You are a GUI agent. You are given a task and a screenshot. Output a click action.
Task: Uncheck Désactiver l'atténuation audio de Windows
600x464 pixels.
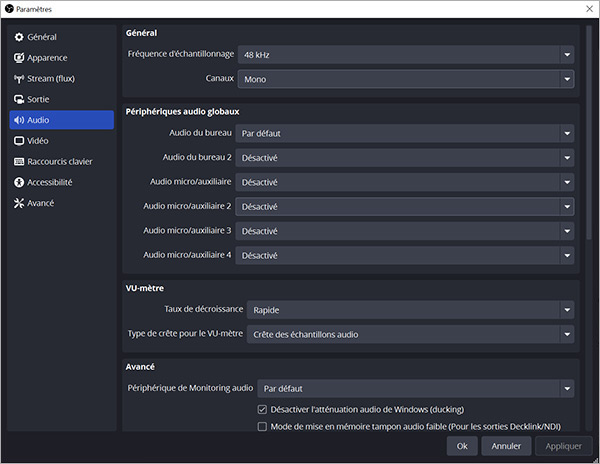click(263, 409)
